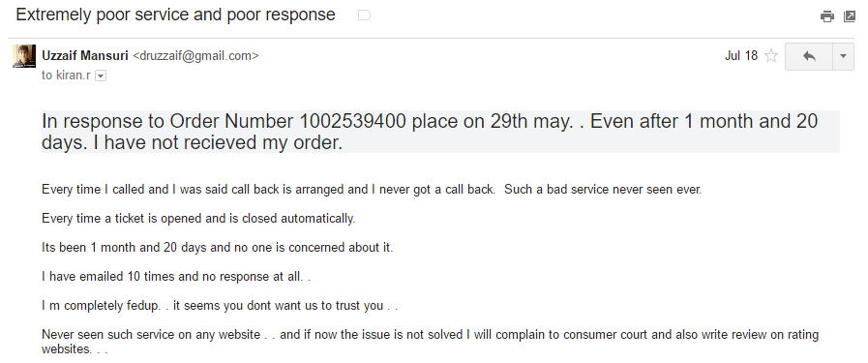Click the line about ticket closed automatically
The image size is (868, 363).
198,219
